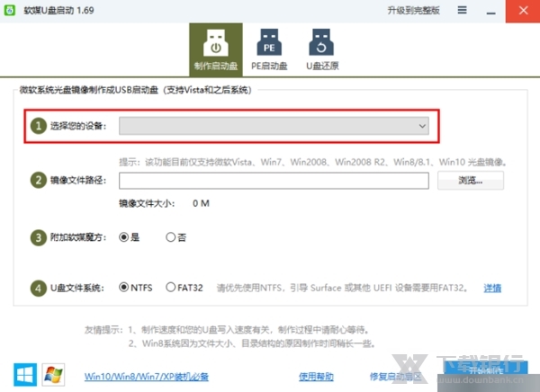Viewport: 540px width, 392px height.
Task: Click the 提示 line listing supported Windows images
Action: click(x=312, y=162)
